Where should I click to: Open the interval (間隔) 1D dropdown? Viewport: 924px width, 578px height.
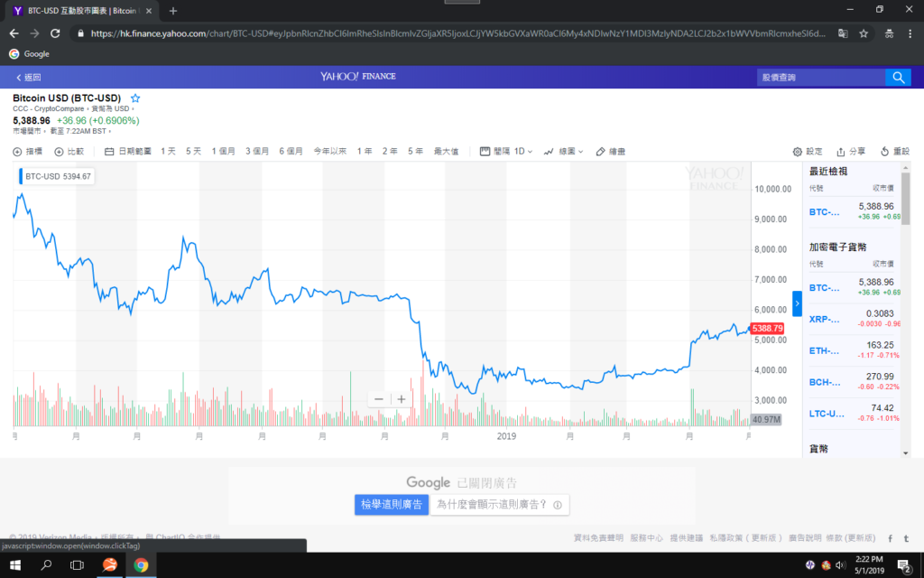506,152
